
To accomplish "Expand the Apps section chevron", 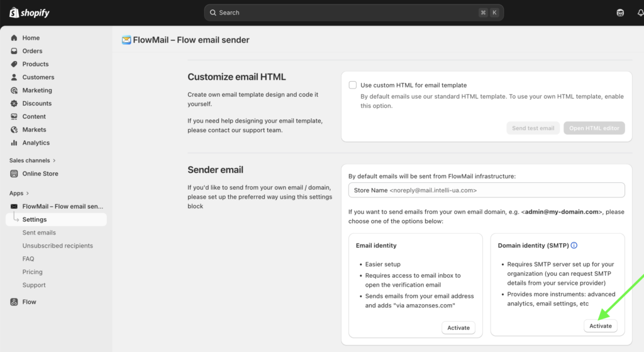I will [28, 193].
